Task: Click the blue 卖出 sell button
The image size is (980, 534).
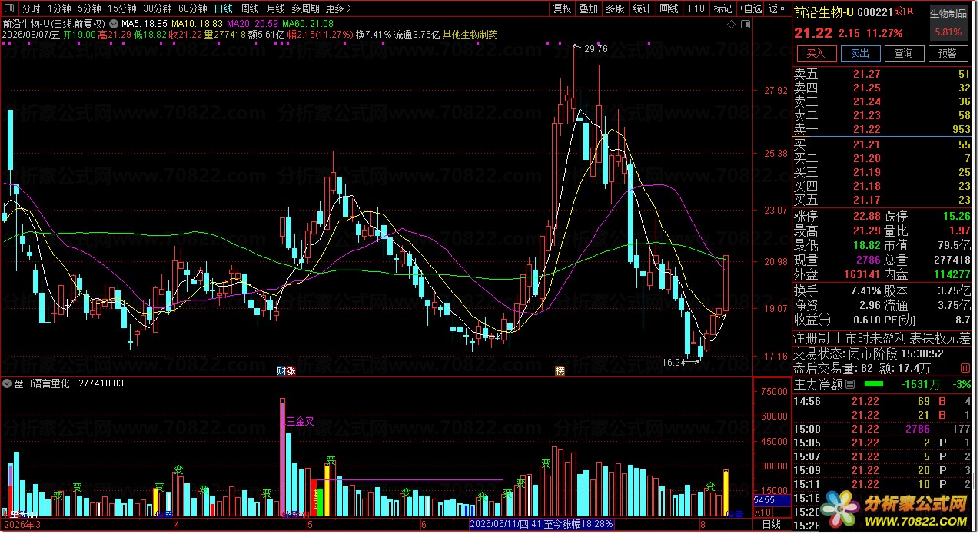Action: [859, 53]
